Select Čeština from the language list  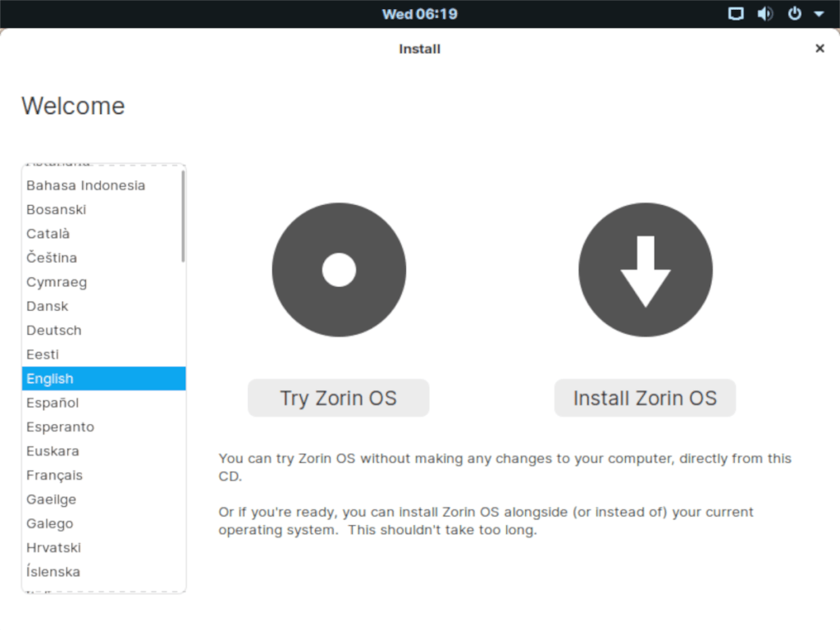coord(52,258)
